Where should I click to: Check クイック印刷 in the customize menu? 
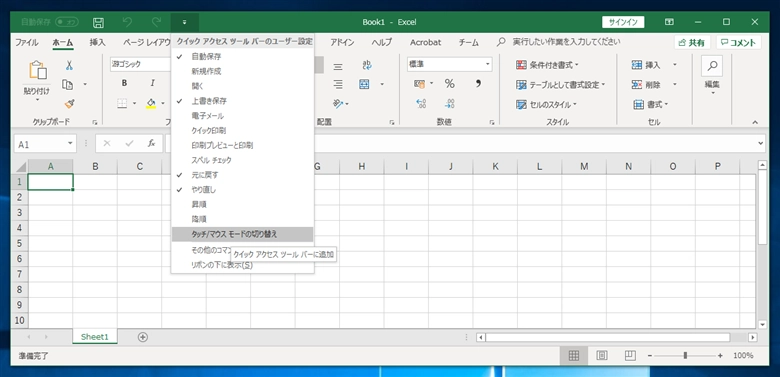click(242, 130)
